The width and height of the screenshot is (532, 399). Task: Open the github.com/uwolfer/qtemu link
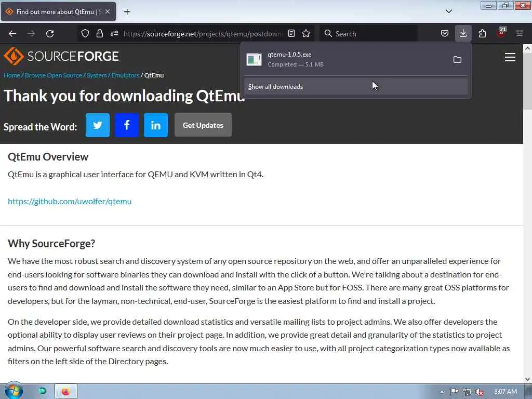[x=70, y=201]
